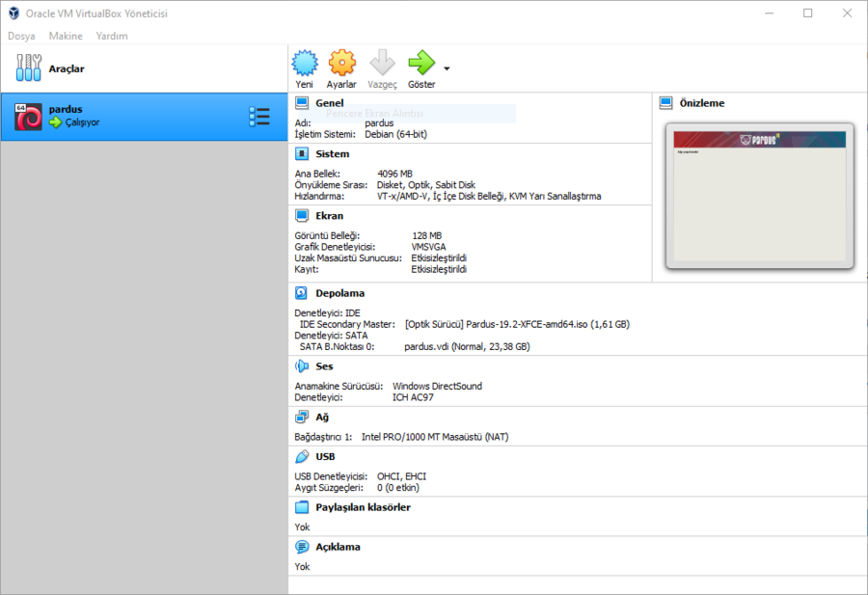Open dropdown arrow next to Göster
Viewport: 868px width, 595px height.
coord(447,68)
